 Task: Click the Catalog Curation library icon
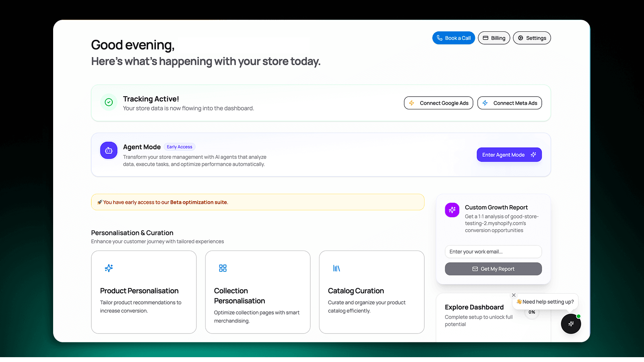(336, 268)
